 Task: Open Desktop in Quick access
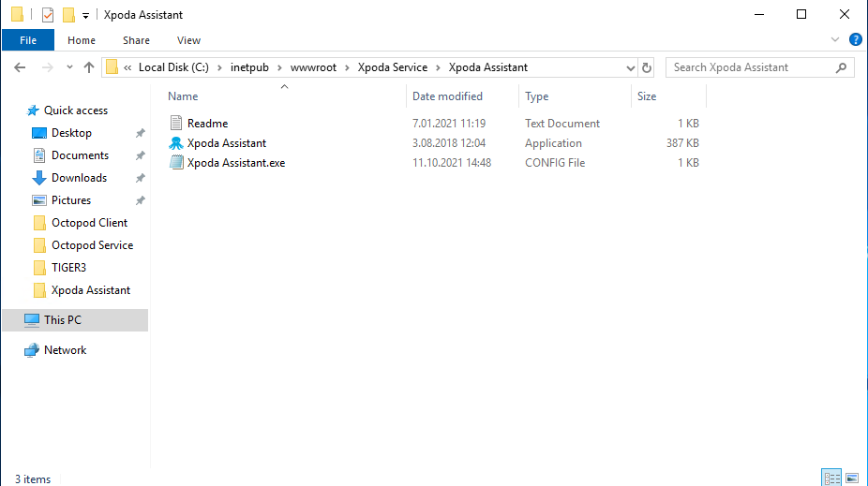coord(71,133)
